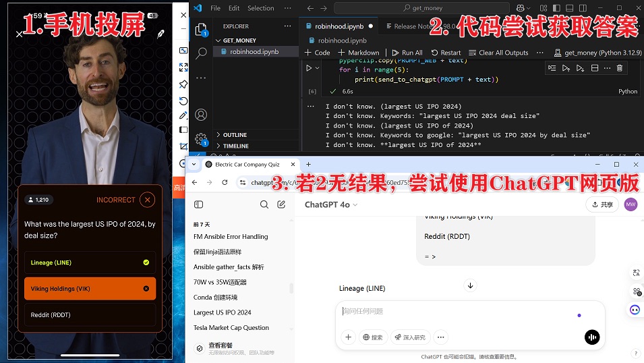Open the Manage gear in VS Code activity bar
644x363 pixels.
click(x=201, y=139)
